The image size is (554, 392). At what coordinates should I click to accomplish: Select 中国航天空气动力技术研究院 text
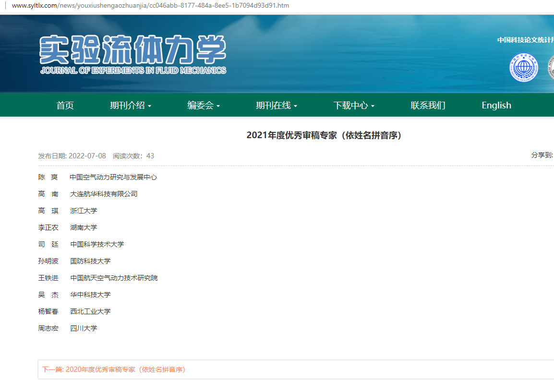coord(114,278)
